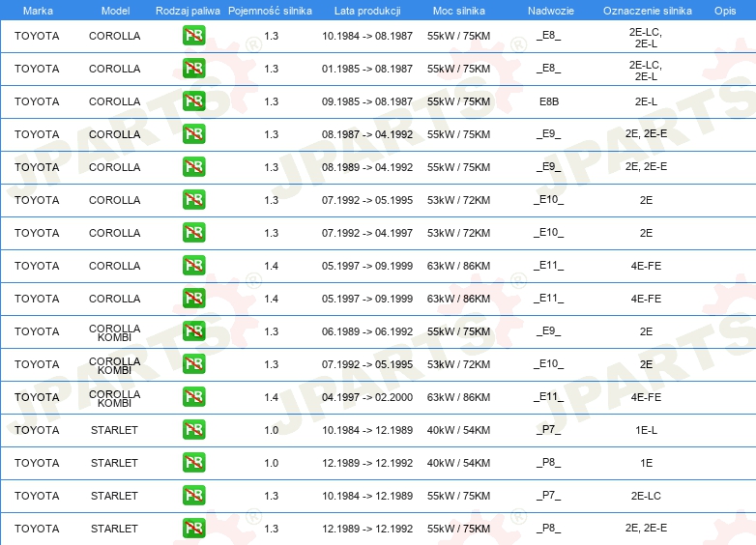Click 53kW / 72KM in 07.1992 -> 04.1997 row

click(458, 233)
